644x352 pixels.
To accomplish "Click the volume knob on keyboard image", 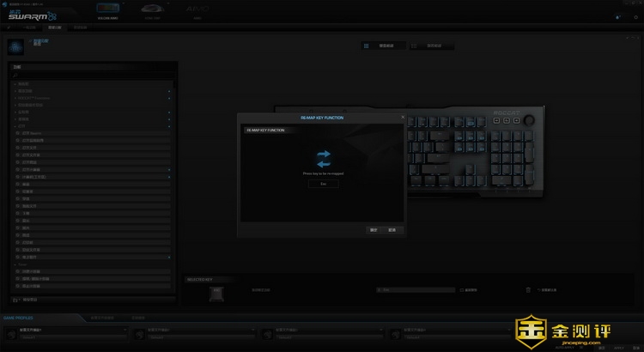I will pyautogui.click(x=529, y=119).
